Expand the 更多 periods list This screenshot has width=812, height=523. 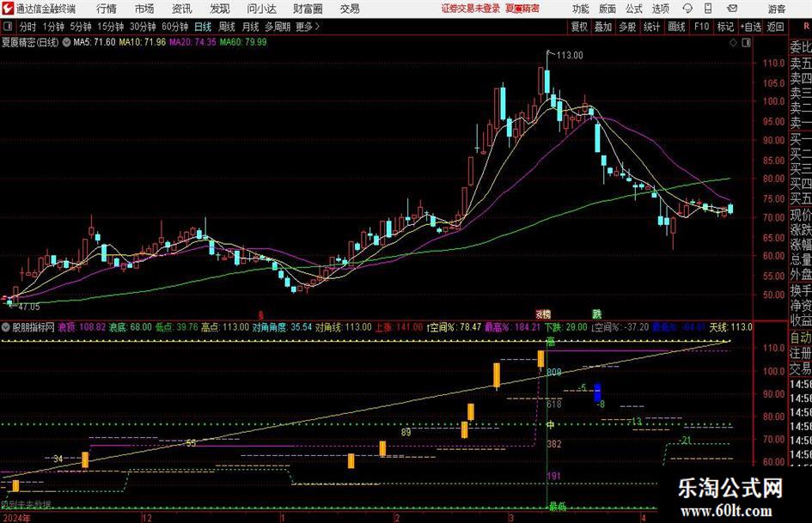coord(308,27)
